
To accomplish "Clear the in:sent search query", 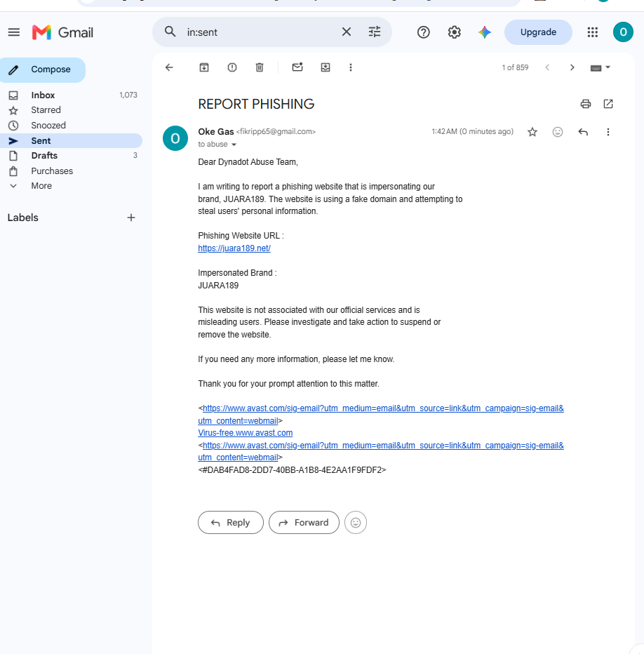I will (346, 32).
